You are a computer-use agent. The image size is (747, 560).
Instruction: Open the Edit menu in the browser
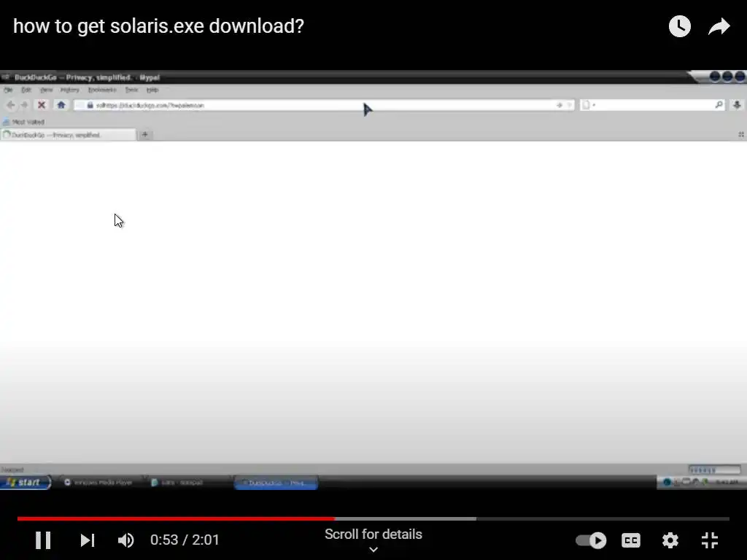(26, 90)
